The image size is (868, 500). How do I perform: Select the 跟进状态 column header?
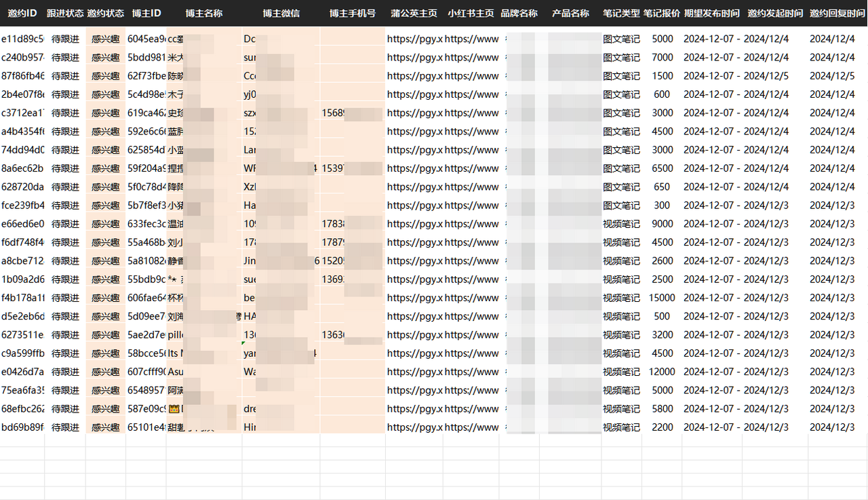point(65,14)
